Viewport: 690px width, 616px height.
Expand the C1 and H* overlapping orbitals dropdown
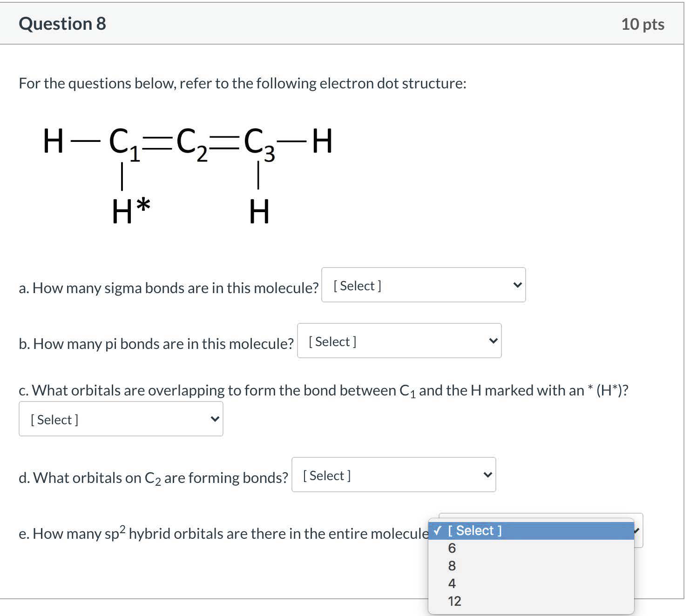tap(121, 419)
